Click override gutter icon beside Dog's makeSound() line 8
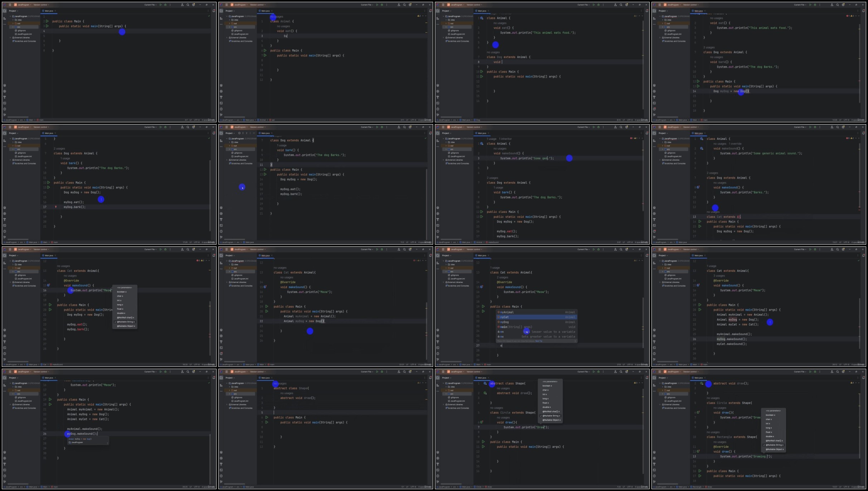The height and width of the screenshot is (491, 868). pyautogui.click(x=698, y=187)
